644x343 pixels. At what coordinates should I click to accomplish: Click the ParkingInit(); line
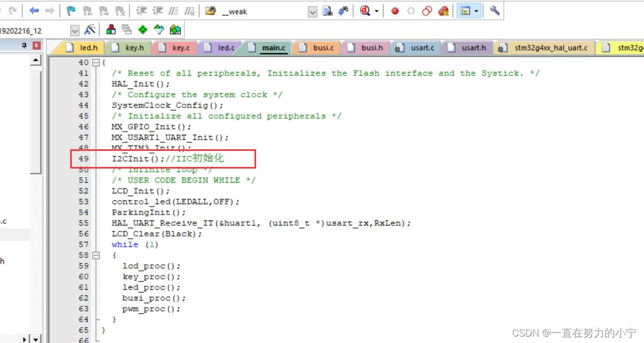point(148,212)
